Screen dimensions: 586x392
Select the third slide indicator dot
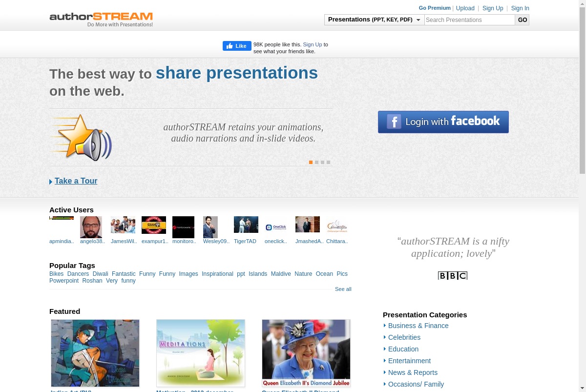coord(322,162)
